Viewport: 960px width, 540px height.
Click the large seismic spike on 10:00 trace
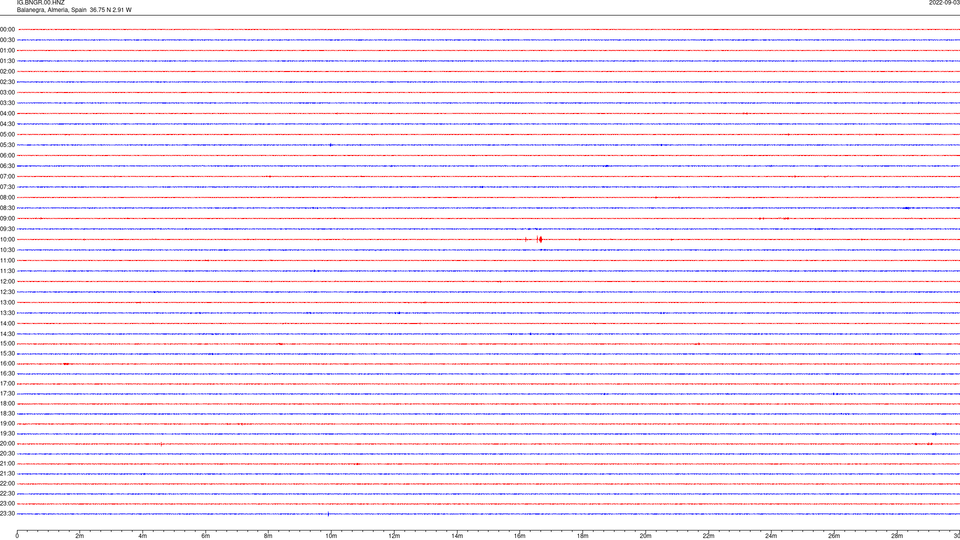[x=539, y=239]
